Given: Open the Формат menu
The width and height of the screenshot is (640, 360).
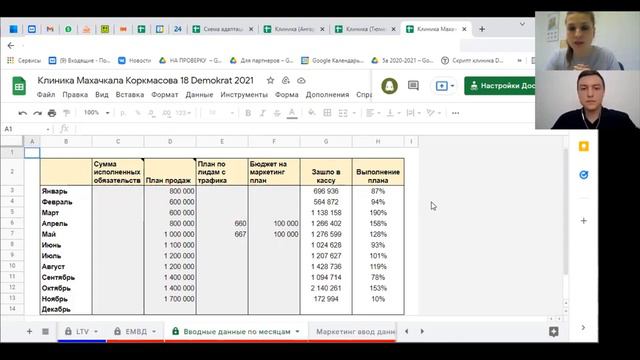Looking at the screenshot, I should pos(164,95).
